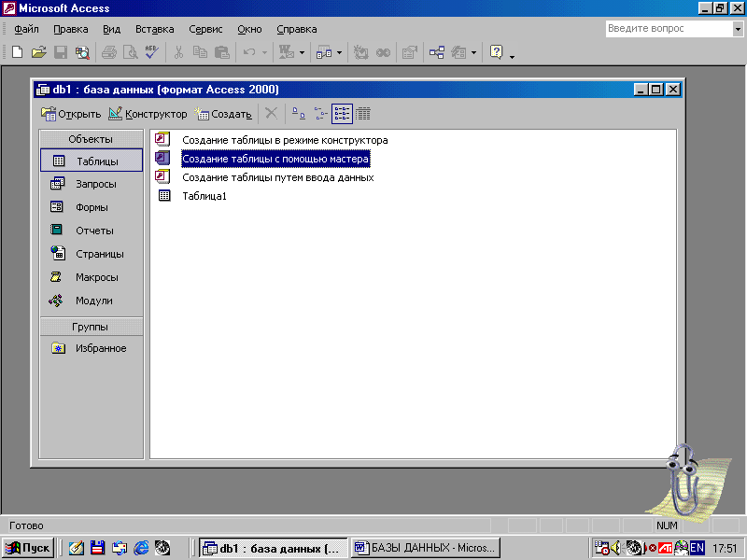Open the Relationships diagram icon
Screen dimensions: 747x560
[437, 52]
